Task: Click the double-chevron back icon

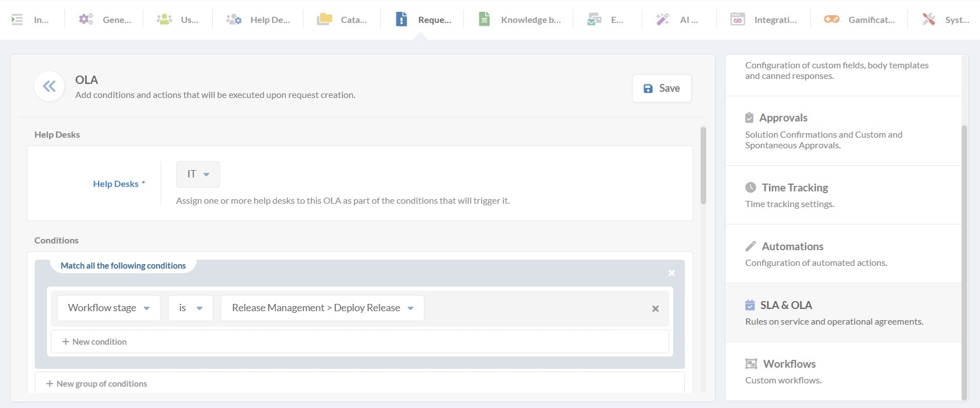Action: pyautogui.click(x=49, y=86)
